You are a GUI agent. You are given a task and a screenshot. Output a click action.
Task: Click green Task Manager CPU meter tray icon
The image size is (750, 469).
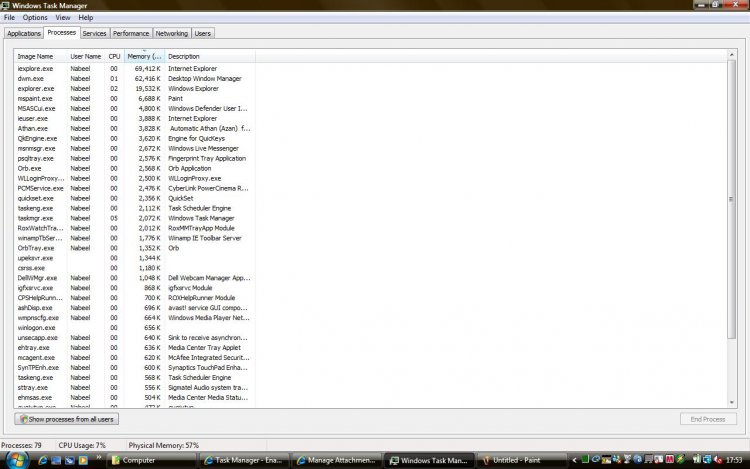coord(585,459)
